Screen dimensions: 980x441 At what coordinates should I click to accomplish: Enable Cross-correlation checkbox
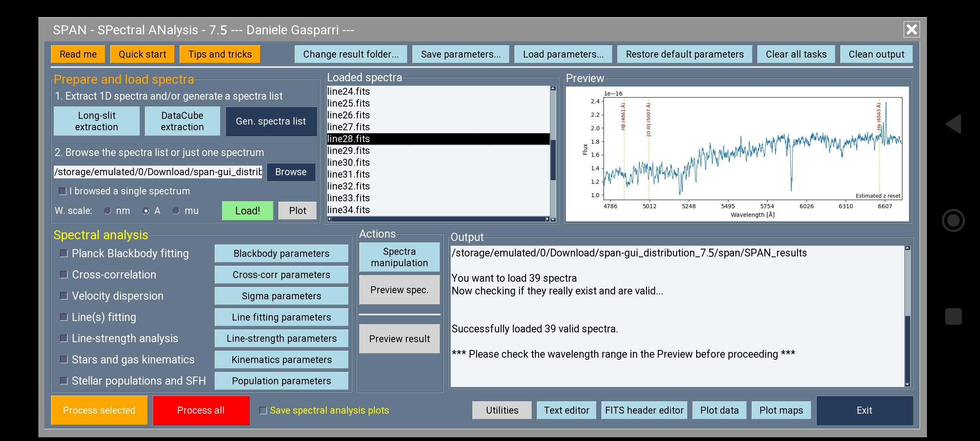click(64, 274)
